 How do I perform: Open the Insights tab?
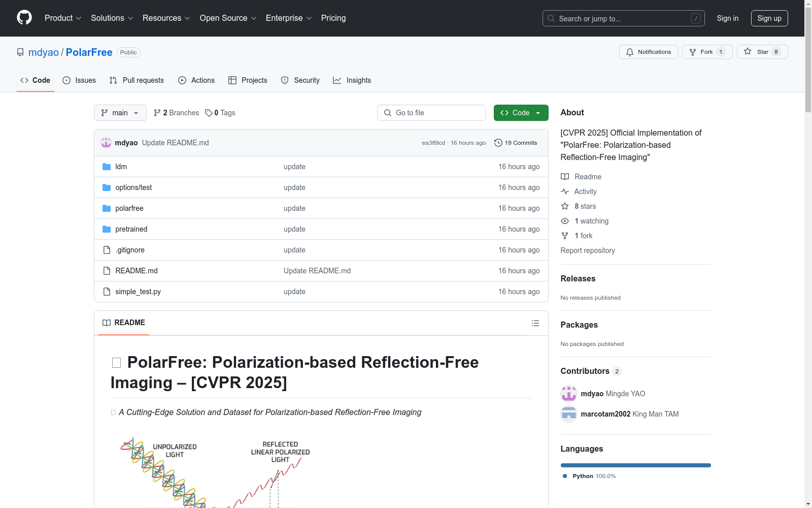click(x=352, y=80)
